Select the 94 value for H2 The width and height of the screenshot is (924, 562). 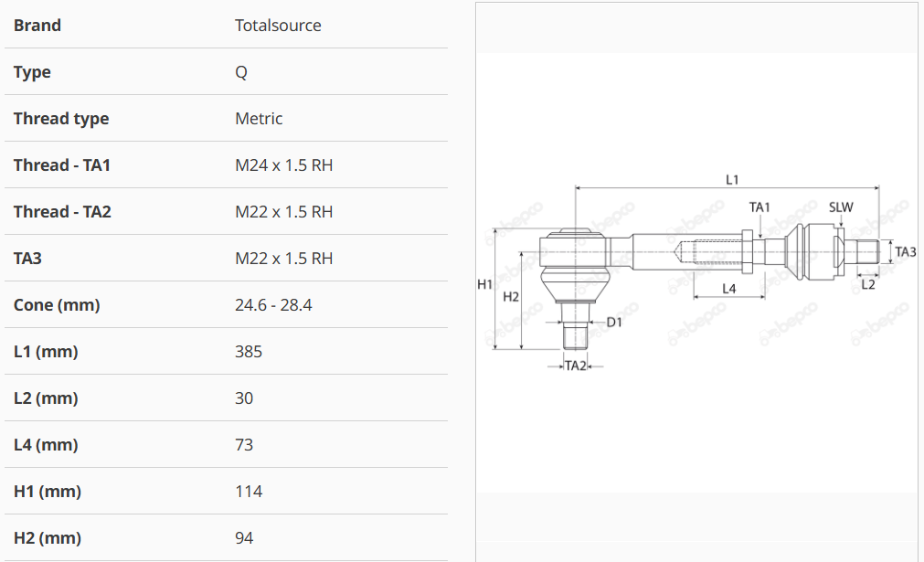244,538
